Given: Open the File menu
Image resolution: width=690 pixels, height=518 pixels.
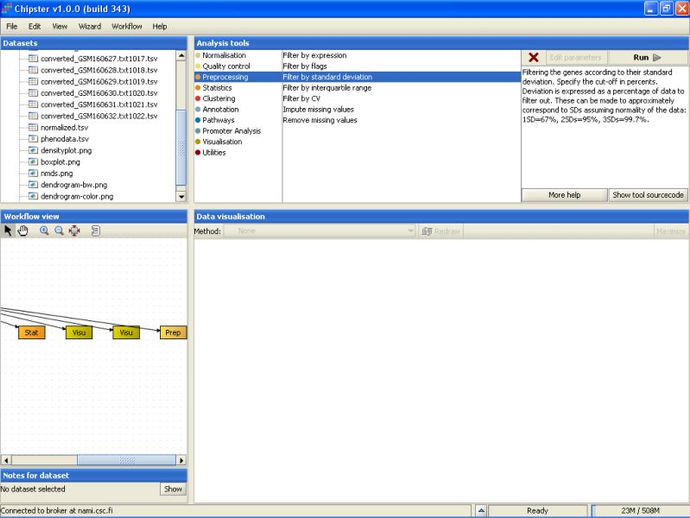Looking at the screenshot, I should pyautogui.click(x=12, y=26).
